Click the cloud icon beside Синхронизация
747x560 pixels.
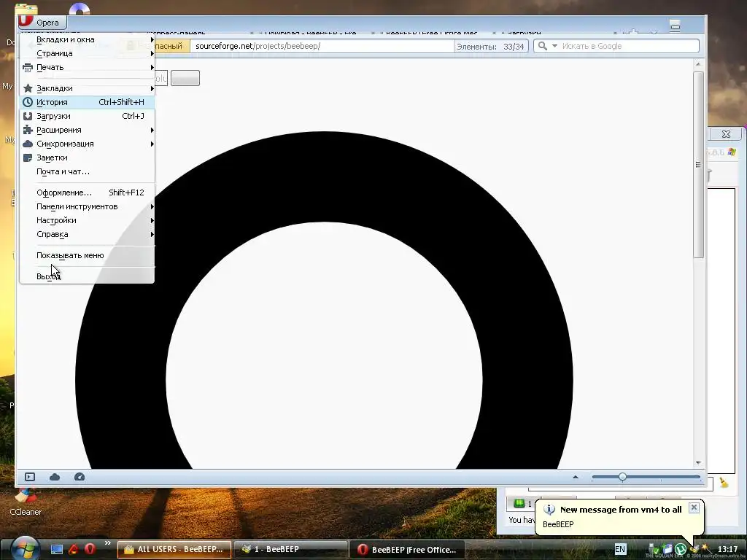pyautogui.click(x=28, y=144)
